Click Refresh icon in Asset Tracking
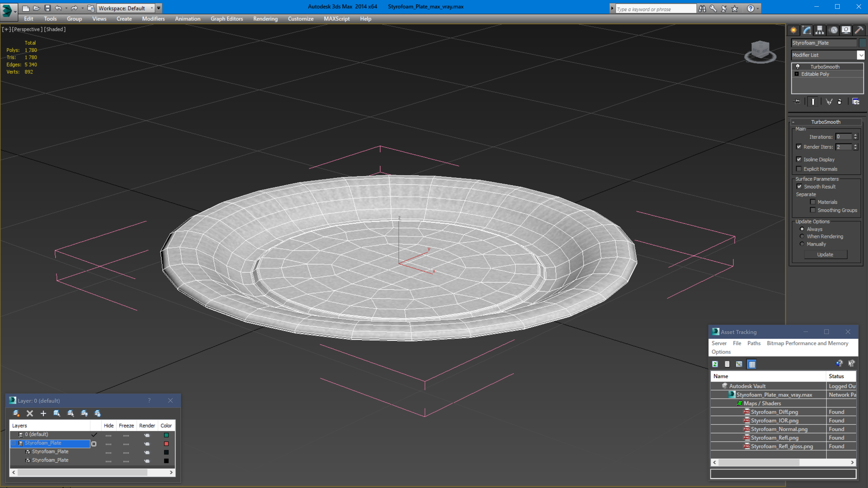Image resolution: width=868 pixels, height=488 pixels. coord(715,364)
